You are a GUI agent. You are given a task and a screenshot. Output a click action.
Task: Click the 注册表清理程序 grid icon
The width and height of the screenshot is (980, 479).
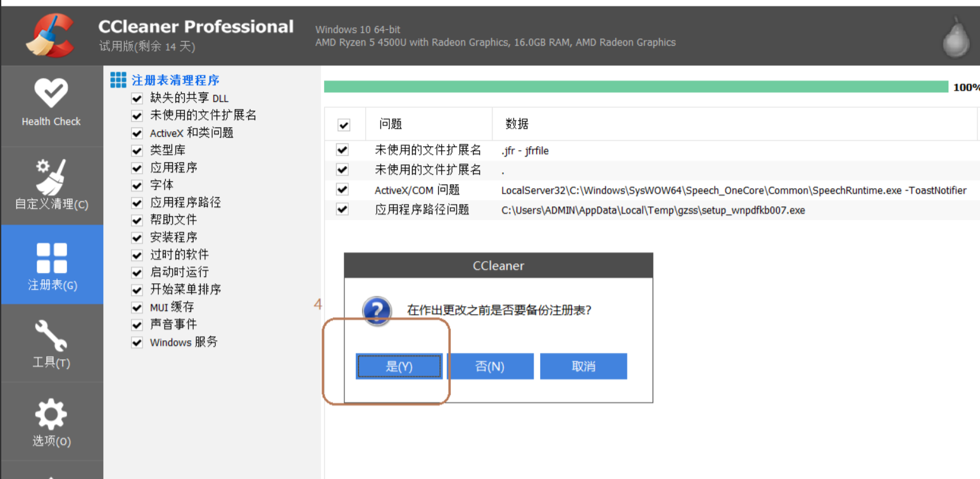click(x=118, y=79)
